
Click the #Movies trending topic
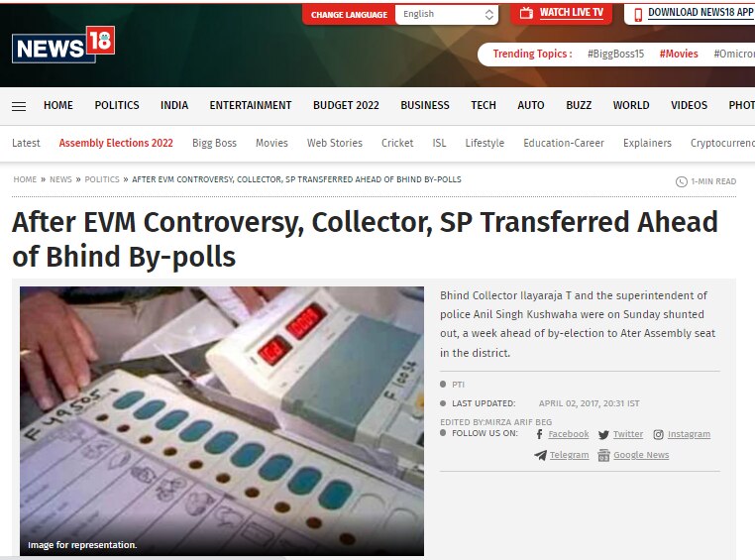679,54
